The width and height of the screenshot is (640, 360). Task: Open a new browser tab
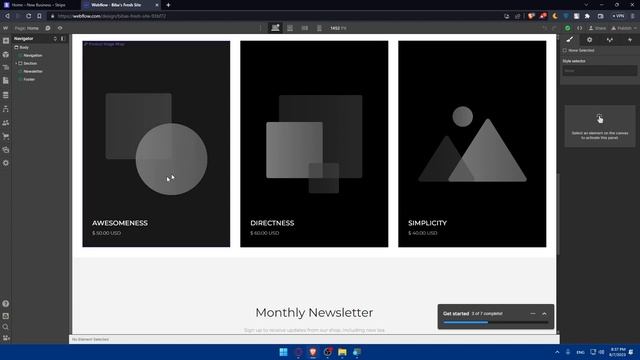[168, 5]
